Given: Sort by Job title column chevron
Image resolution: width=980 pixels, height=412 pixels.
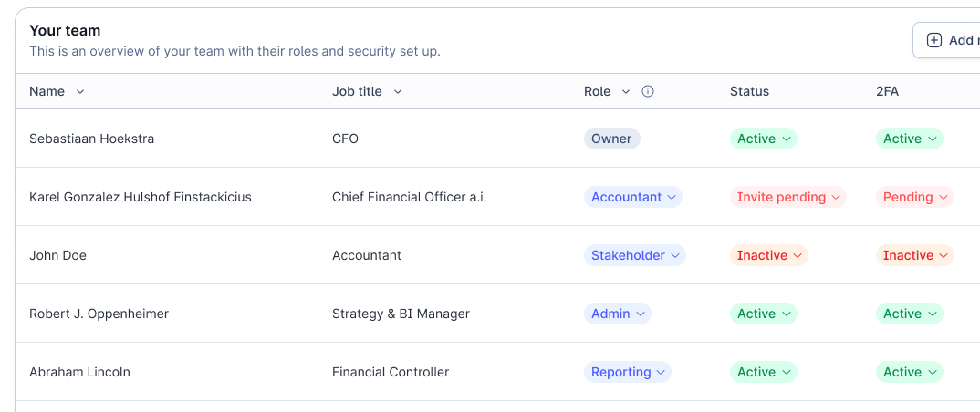Looking at the screenshot, I should point(398,91).
